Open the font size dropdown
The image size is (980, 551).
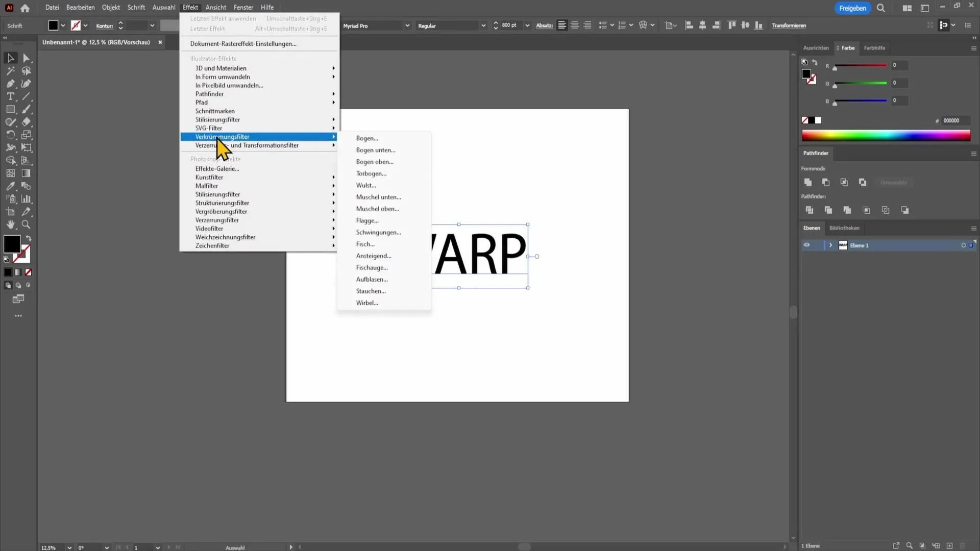[527, 26]
